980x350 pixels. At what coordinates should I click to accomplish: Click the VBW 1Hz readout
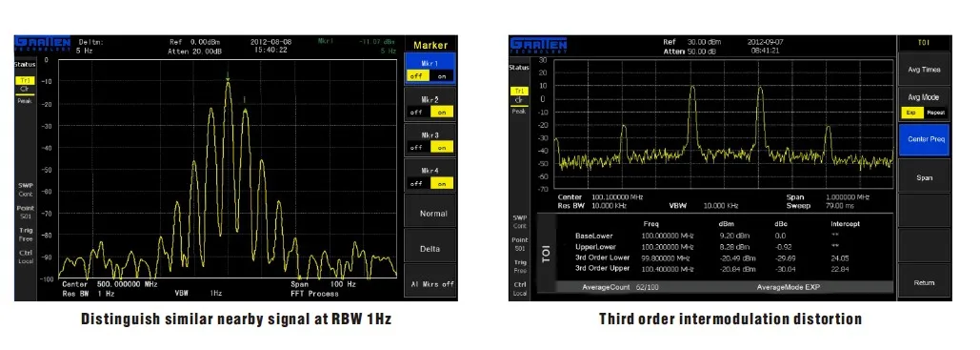pos(199,293)
